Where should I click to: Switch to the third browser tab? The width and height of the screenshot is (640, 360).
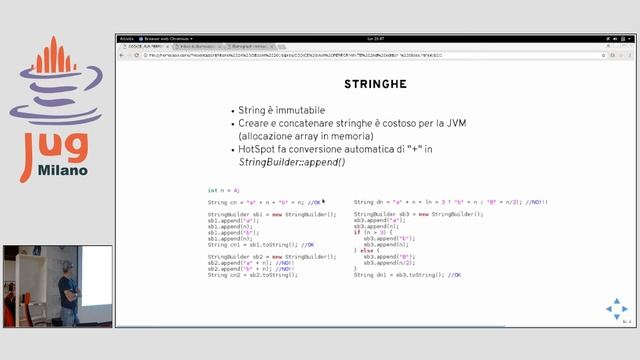(x=249, y=47)
